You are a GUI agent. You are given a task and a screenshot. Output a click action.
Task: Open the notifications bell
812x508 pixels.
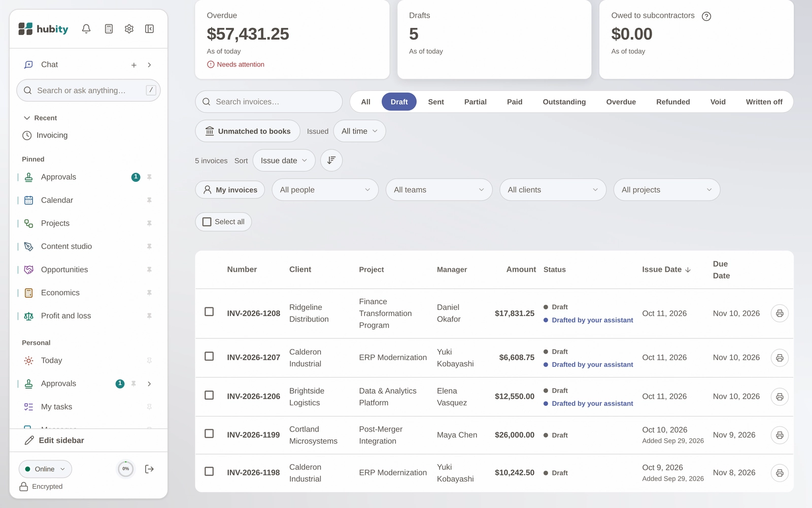[86, 29]
